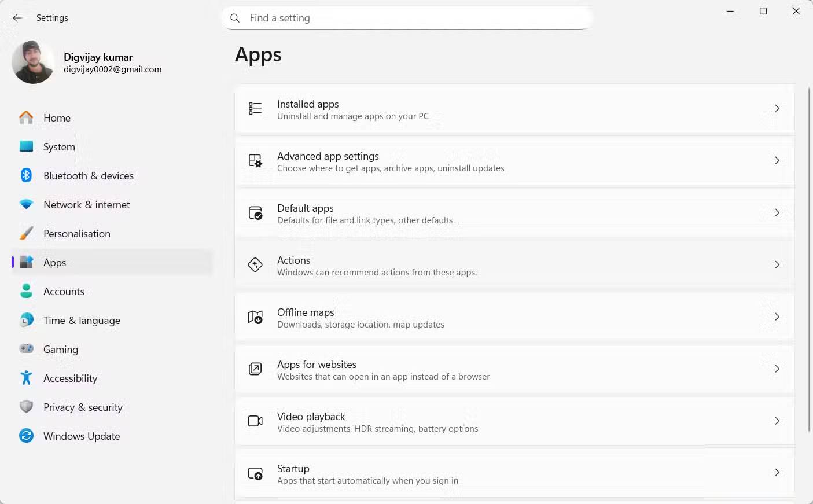Image resolution: width=813 pixels, height=504 pixels.
Task: Open Default apps via its right chevron
Action: (x=777, y=213)
